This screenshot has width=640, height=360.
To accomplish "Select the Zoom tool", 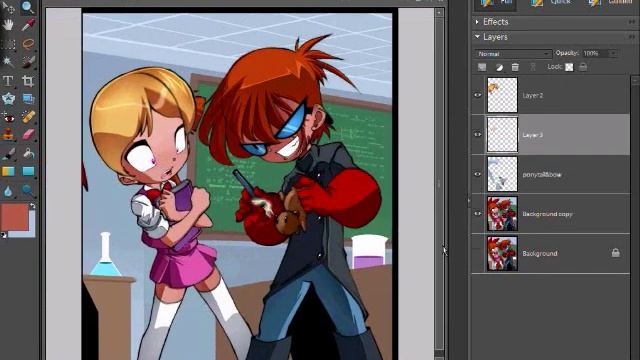I will pyautogui.click(x=28, y=7).
